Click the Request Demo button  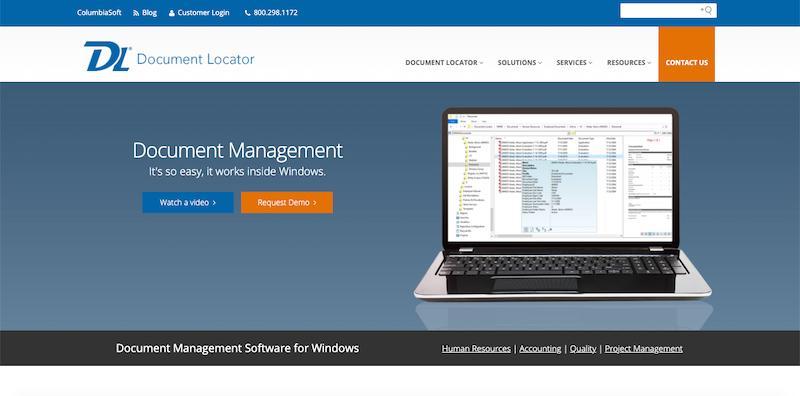coord(287,203)
